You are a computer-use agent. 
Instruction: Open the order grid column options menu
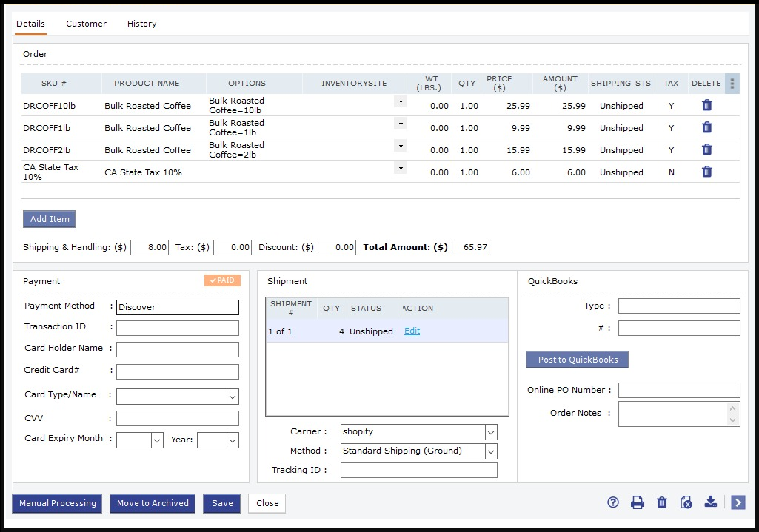click(x=732, y=84)
